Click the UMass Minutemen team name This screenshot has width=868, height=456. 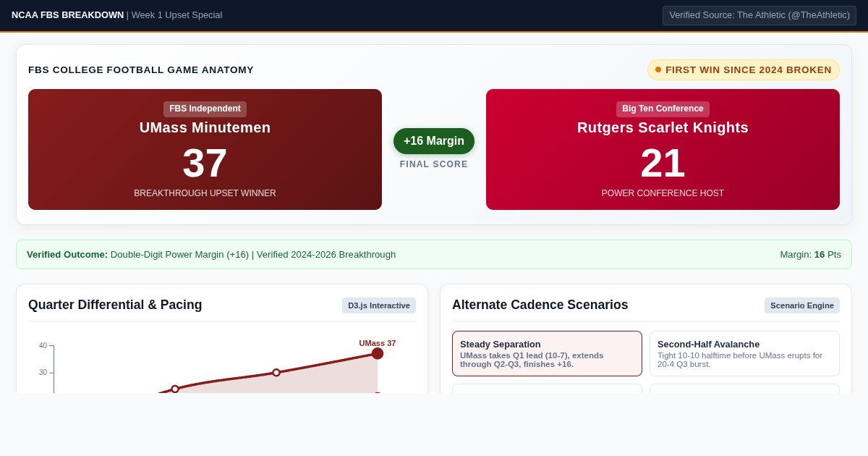point(205,128)
